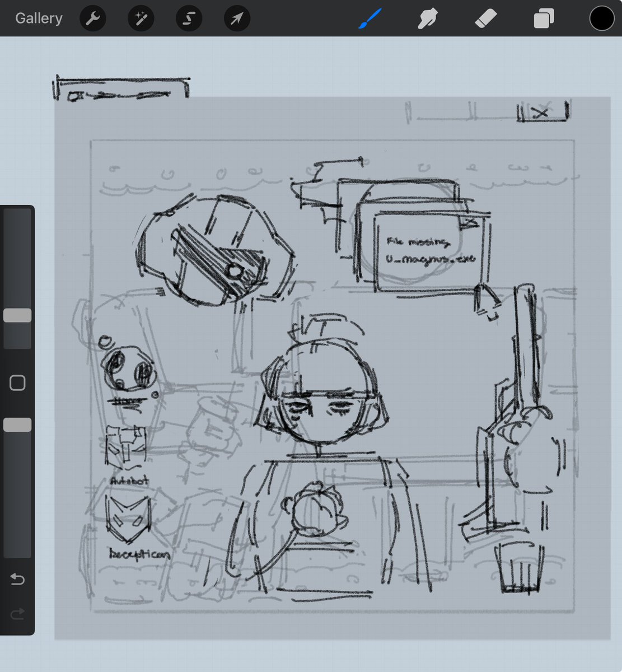This screenshot has width=622, height=672.
Task: Toggle the Smudge brush settings
Action: pos(428,18)
